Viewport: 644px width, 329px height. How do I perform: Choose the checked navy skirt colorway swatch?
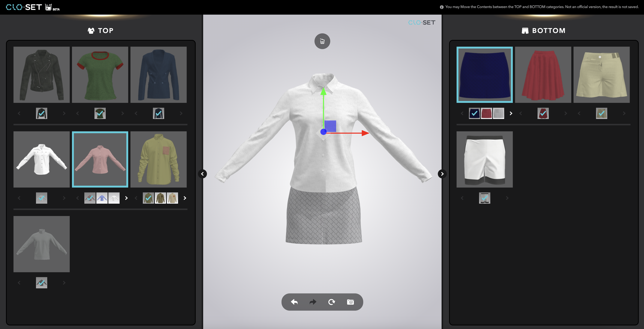tap(475, 114)
